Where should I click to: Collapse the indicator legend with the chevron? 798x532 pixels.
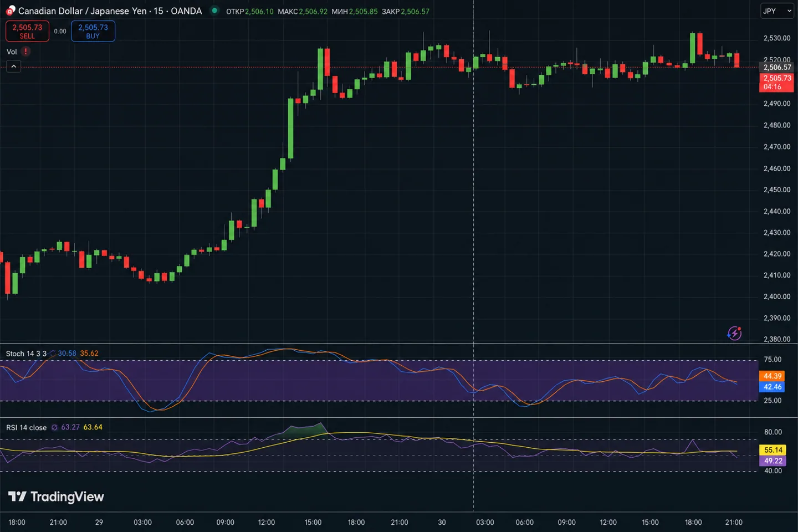coord(13,66)
